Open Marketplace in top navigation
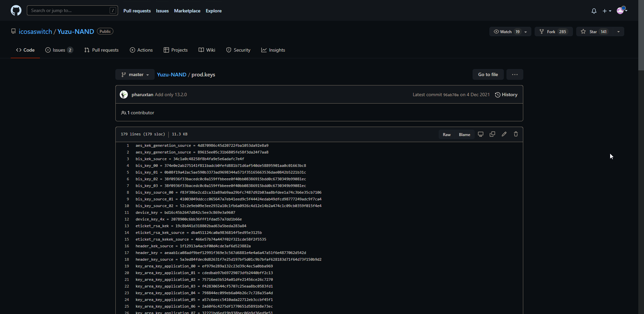This screenshot has width=644, height=314. pos(187,11)
